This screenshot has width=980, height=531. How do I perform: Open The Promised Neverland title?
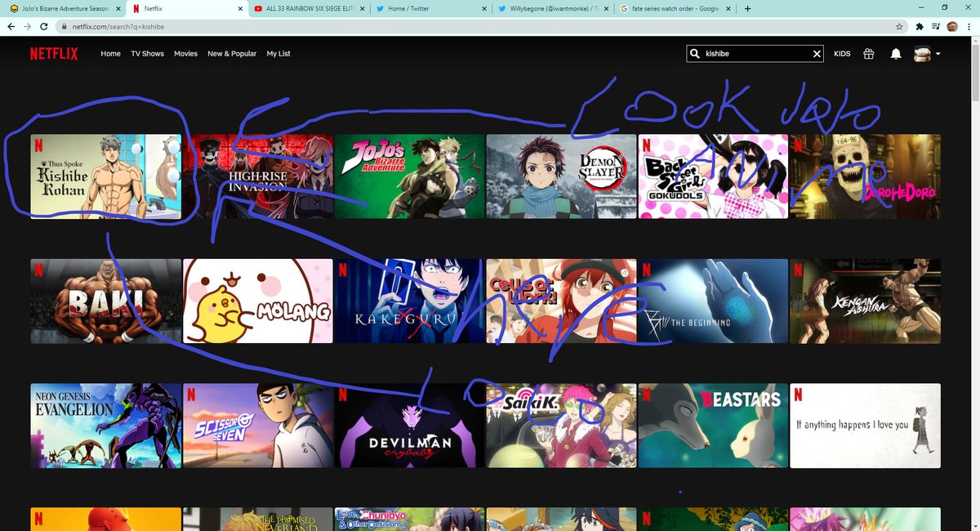coord(258,520)
